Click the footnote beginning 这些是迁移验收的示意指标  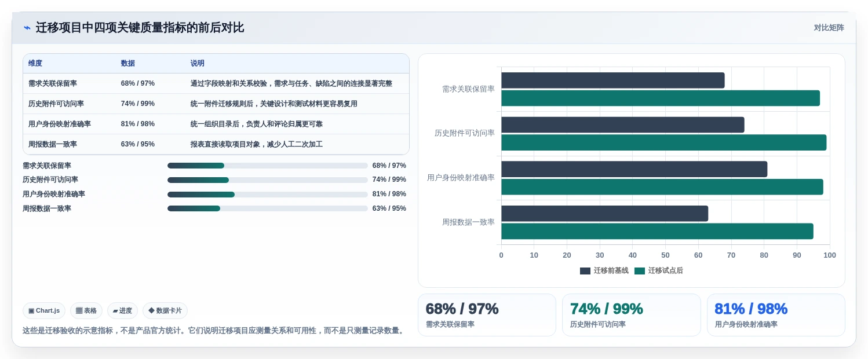[x=214, y=331]
